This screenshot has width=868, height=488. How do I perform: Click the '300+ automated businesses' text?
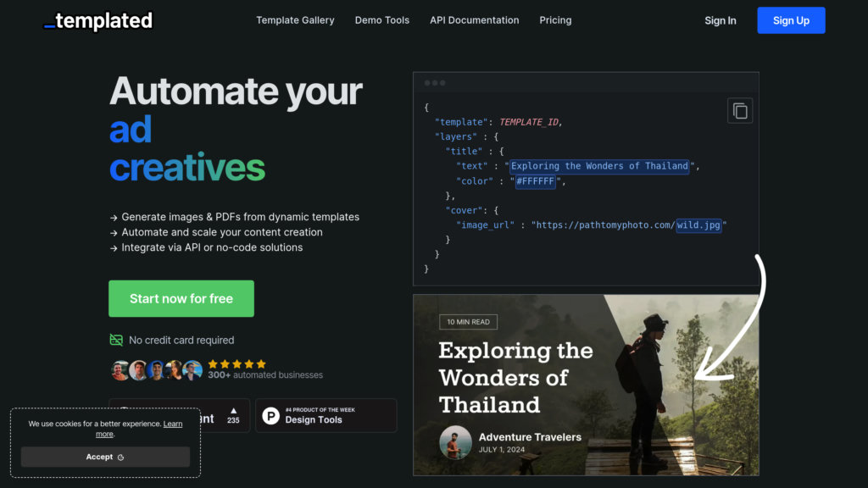[265, 375]
